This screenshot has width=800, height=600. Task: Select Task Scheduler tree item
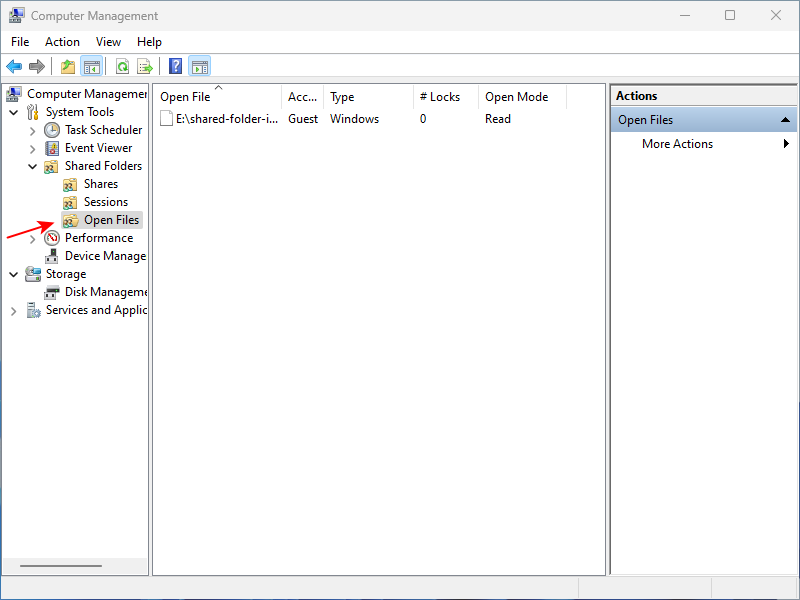pyautogui.click(x=104, y=130)
